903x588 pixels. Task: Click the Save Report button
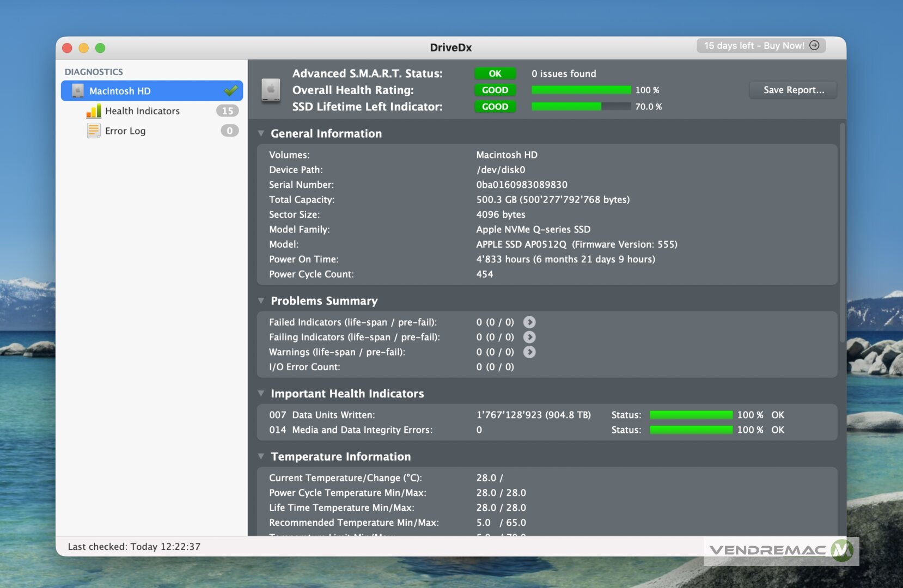tap(793, 90)
